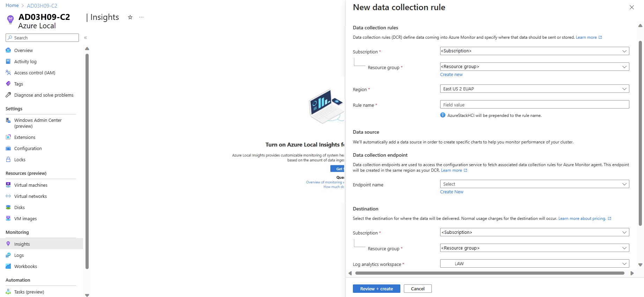
Task: Click the Insights lightbulb icon in sidebar
Action: pos(8,244)
